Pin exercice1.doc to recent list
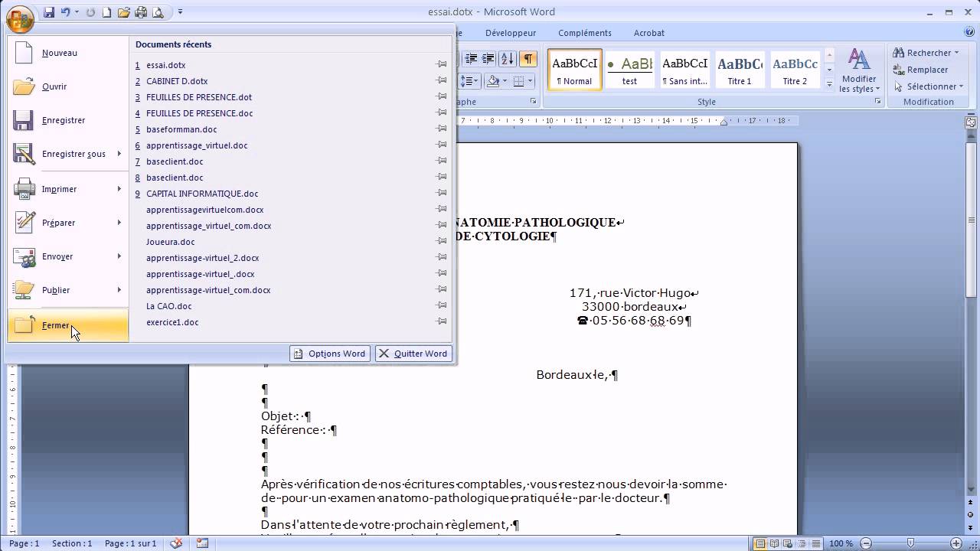Image resolution: width=980 pixels, height=551 pixels. point(442,322)
